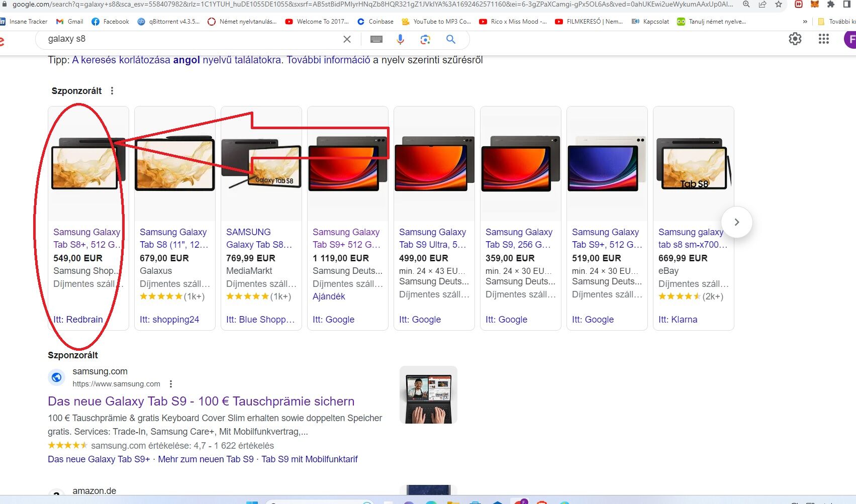The width and height of the screenshot is (856, 504).
Task: Open Das neue Galaxy Tab S9 ad headline
Action: [201, 401]
